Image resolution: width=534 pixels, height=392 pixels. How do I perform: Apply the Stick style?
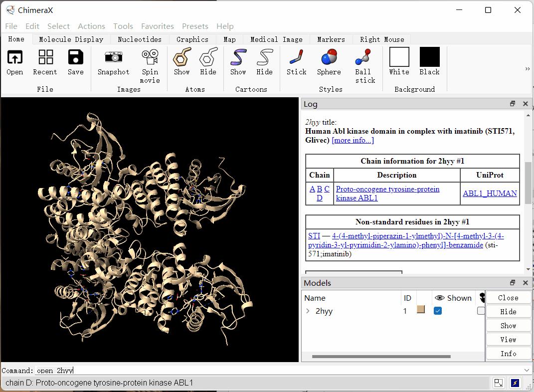pos(296,58)
